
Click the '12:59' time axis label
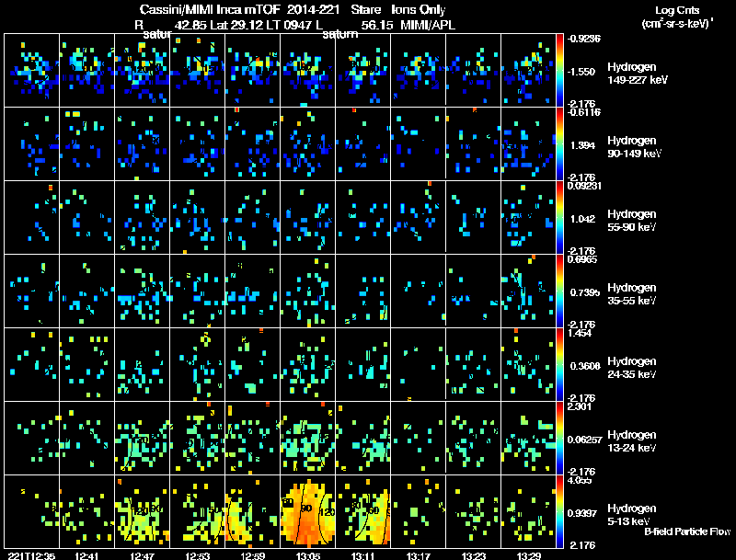(x=252, y=555)
